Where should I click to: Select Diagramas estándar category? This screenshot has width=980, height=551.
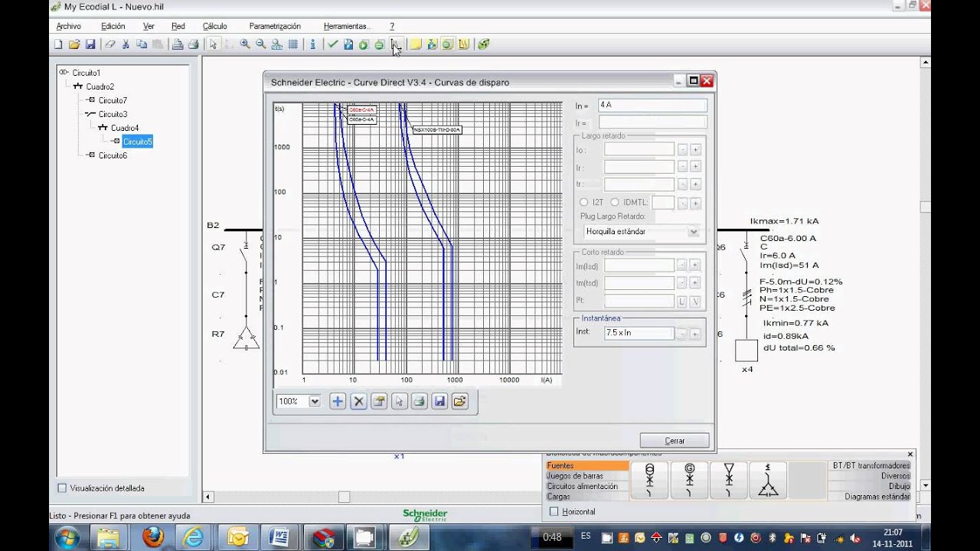(x=871, y=497)
